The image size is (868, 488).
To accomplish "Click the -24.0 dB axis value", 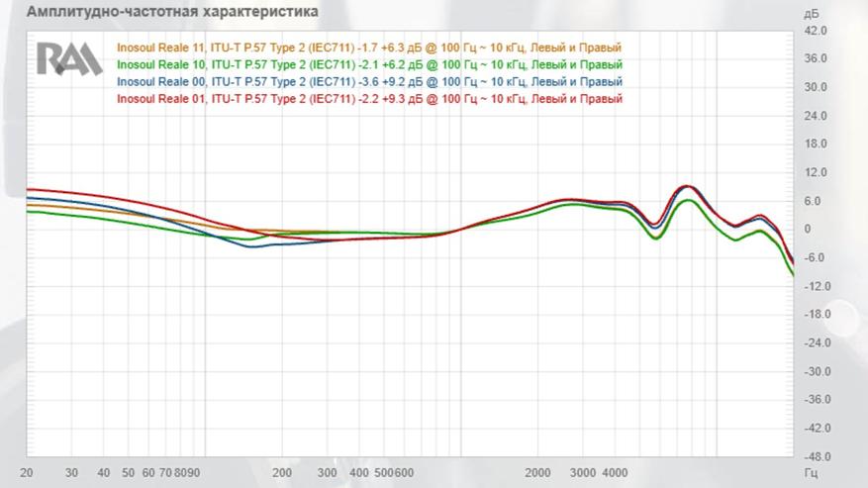I will pos(818,342).
